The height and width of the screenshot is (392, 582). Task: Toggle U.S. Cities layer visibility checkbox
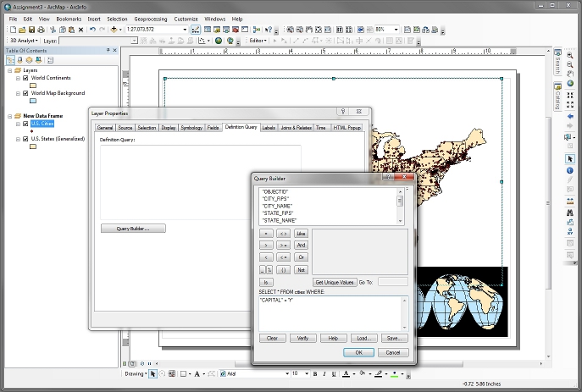coord(25,124)
